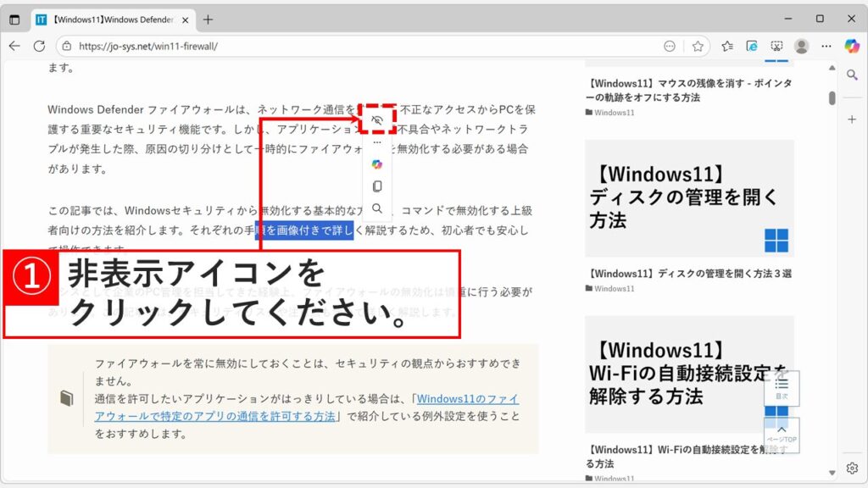Open search in the right side panel
Image resolution: width=868 pixels, height=488 pixels.
[x=853, y=75]
